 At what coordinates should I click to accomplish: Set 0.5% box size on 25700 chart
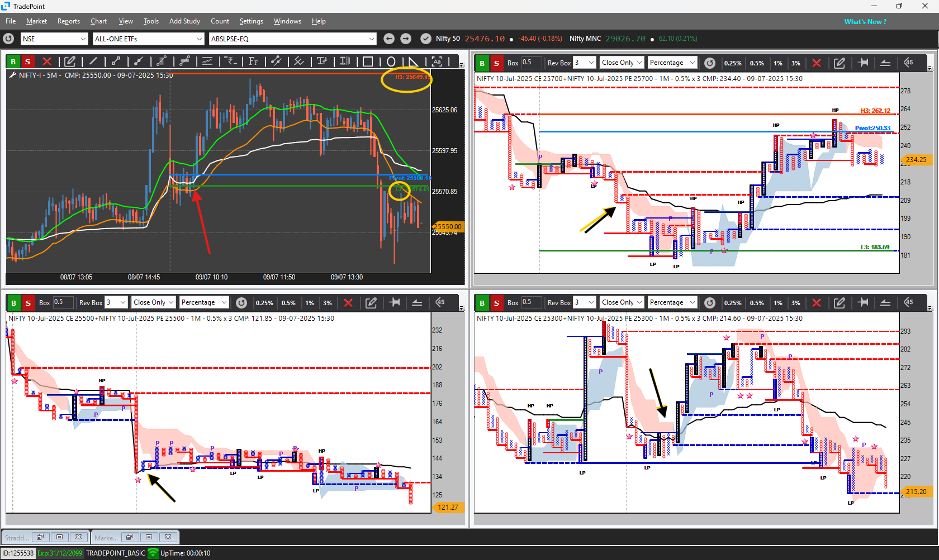coord(757,63)
